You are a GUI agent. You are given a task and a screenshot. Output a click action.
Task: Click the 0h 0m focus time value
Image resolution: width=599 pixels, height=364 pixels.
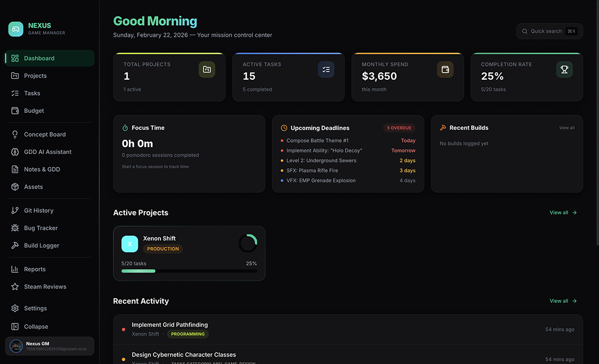click(x=137, y=144)
